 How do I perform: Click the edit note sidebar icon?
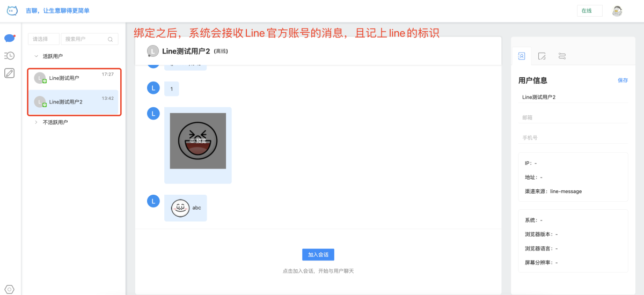[x=10, y=73]
